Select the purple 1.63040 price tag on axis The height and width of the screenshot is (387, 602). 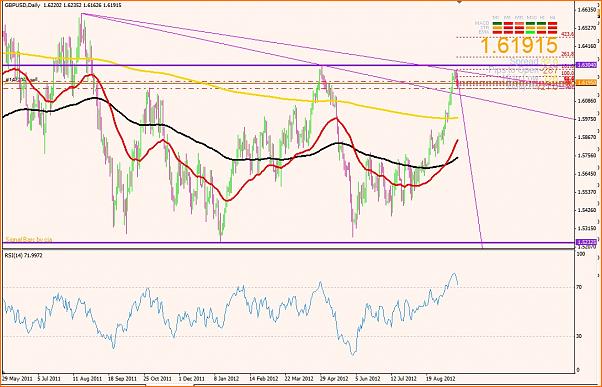tap(586, 66)
